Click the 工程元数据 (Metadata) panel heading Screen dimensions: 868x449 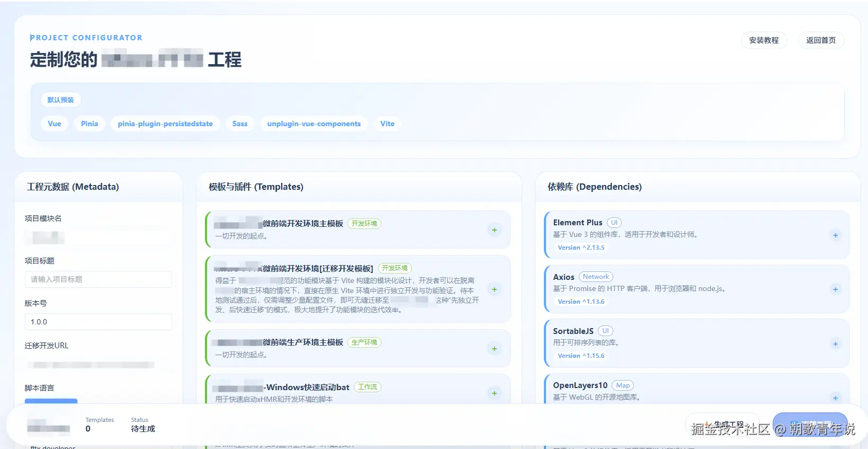[x=73, y=187]
